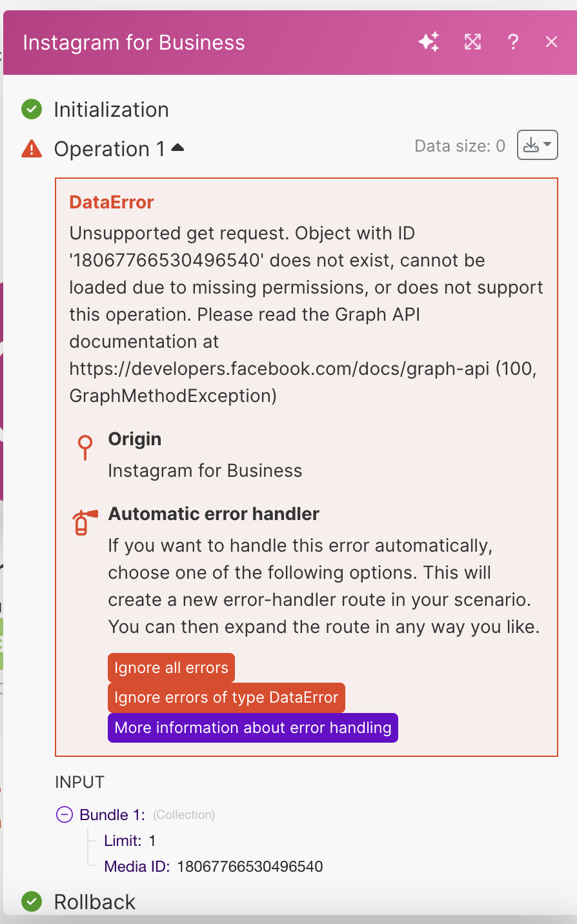Collapse Operation 1 using the arrow
This screenshot has width=577, height=924.
coord(177,148)
